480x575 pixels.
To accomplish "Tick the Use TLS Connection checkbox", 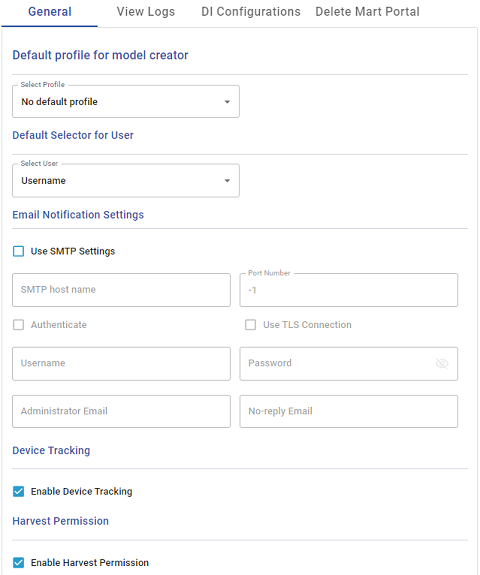I will point(250,325).
